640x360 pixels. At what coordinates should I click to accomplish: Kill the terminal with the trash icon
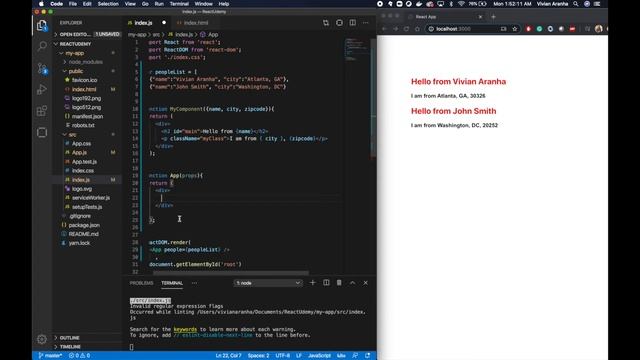pos(339,282)
